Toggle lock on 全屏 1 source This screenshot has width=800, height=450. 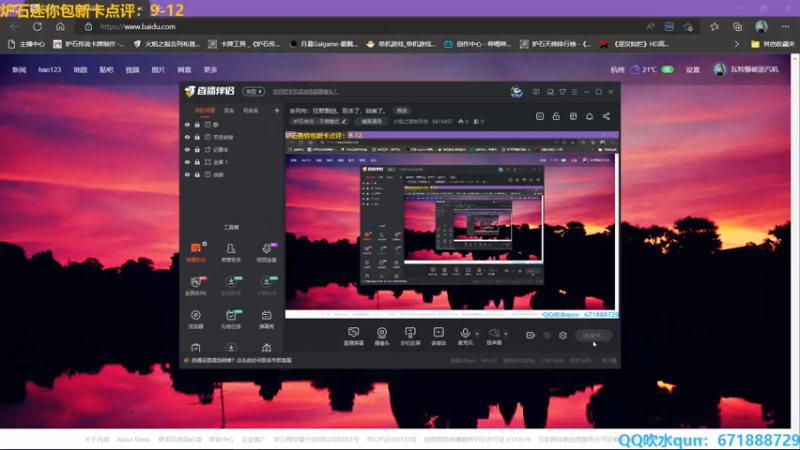197,162
